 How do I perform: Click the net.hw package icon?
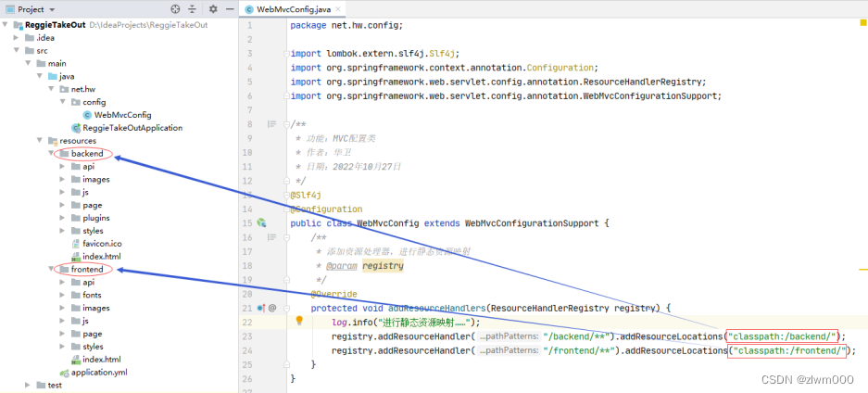click(64, 89)
